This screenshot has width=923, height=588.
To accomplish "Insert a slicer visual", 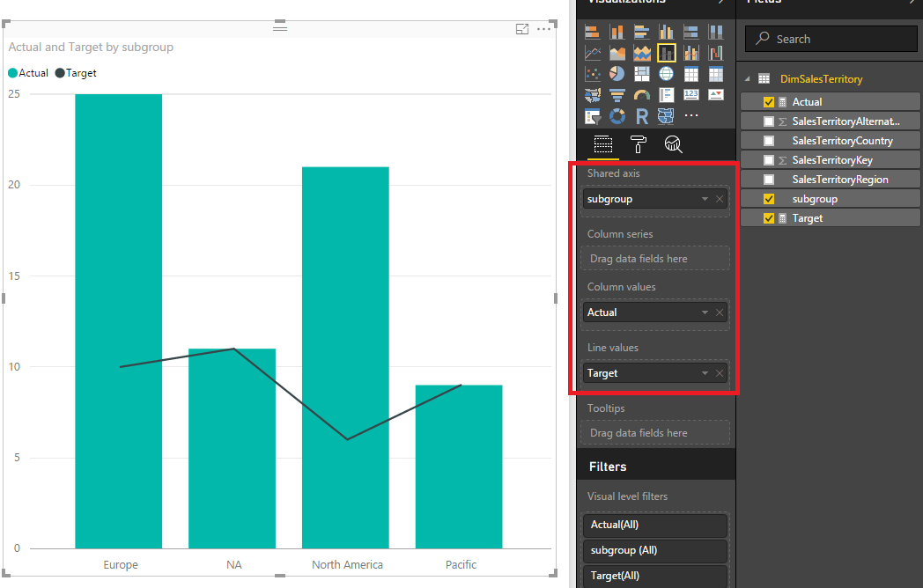I will pyautogui.click(x=592, y=116).
